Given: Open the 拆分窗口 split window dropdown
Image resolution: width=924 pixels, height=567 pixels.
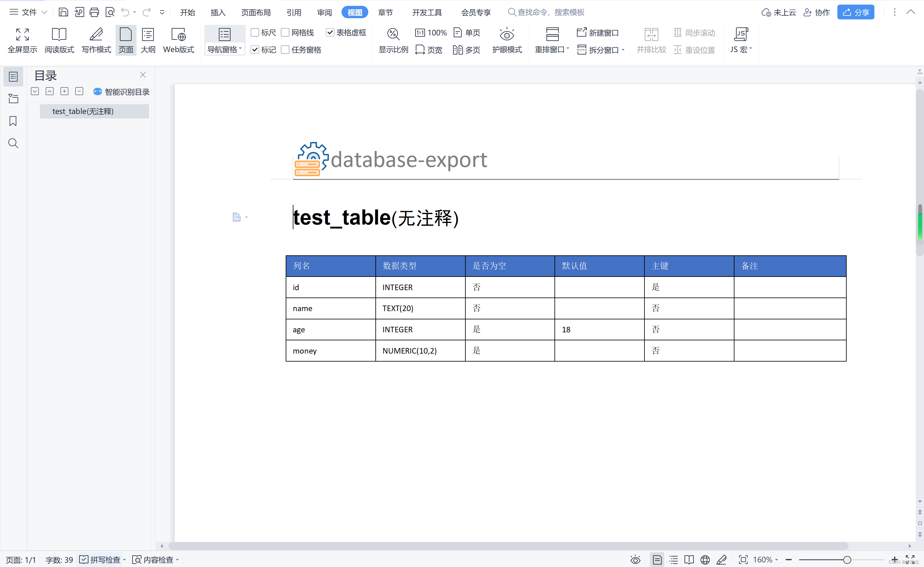Looking at the screenshot, I should pos(624,50).
